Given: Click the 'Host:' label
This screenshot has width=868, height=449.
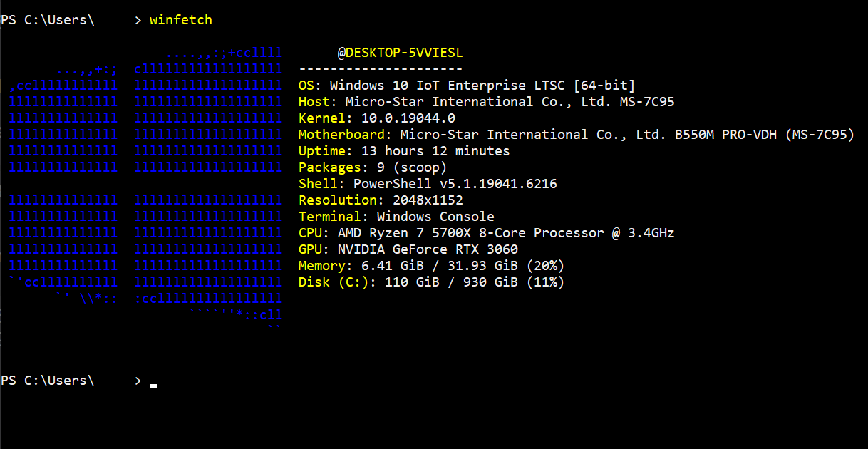Looking at the screenshot, I should point(318,102).
